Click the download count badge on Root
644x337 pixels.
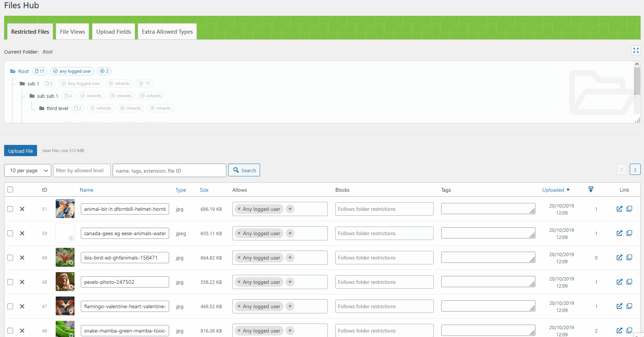point(104,71)
